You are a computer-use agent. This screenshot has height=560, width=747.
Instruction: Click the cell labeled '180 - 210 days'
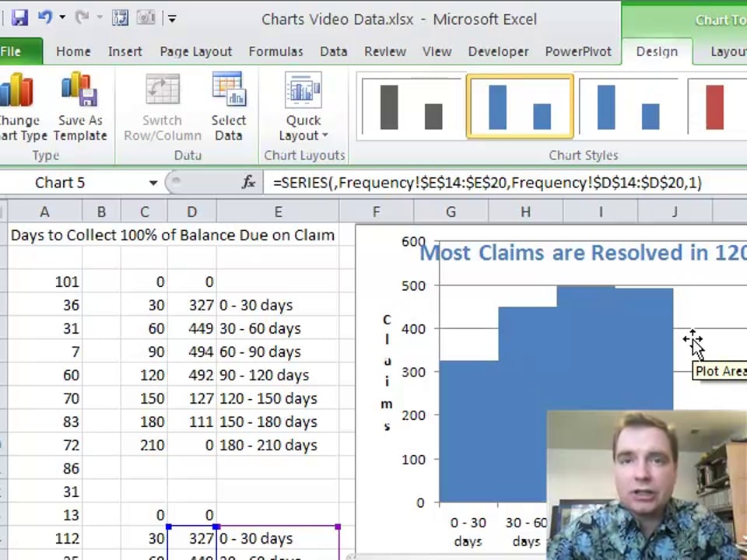(x=278, y=445)
